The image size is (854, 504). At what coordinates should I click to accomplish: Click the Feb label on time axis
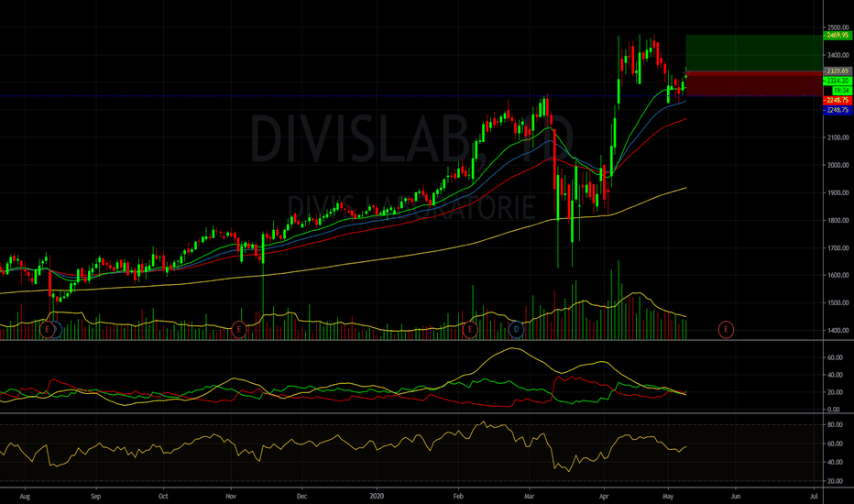[458, 497]
